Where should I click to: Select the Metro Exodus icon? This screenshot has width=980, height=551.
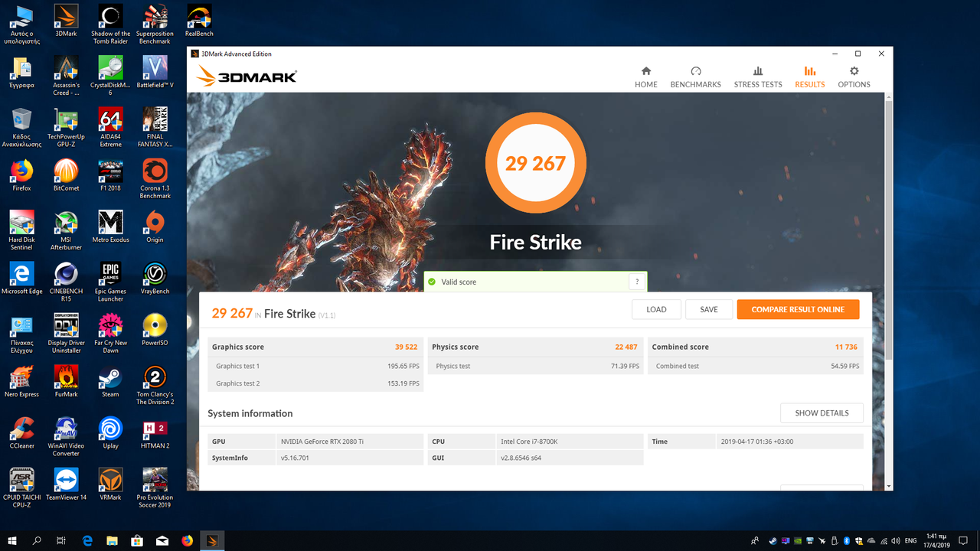pyautogui.click(x=110, y=227)
